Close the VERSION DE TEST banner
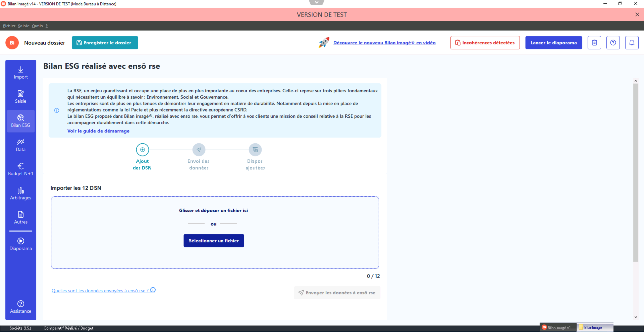The height and width of the screenshot is (332, 644). [x=637, y=15]
